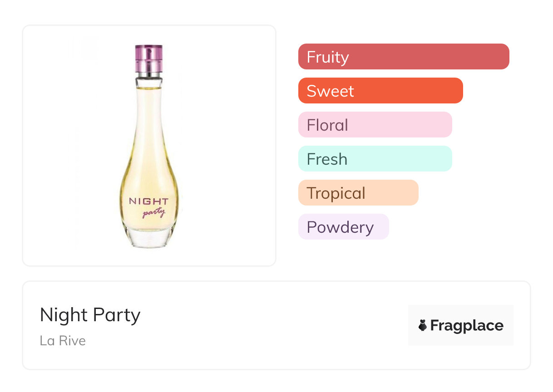Screen dimensions: 553x392
Task: Click the "NIGHT" lettering on the bottle
Action: click(148, 201)
